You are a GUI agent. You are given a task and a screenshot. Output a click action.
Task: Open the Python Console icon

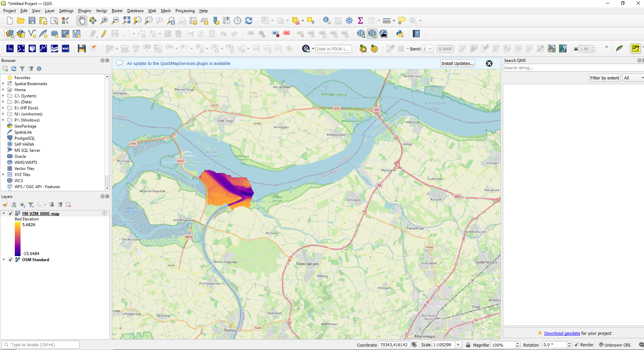click(400, 34)
